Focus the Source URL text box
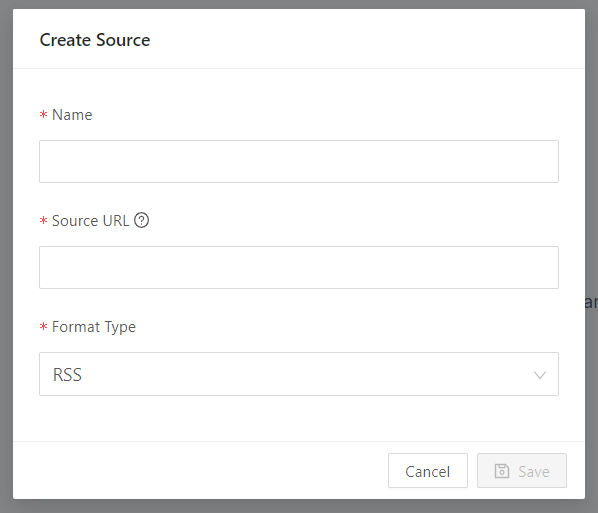Image resolution: width=598 pixels, height=513 pixels. [299, 267]
